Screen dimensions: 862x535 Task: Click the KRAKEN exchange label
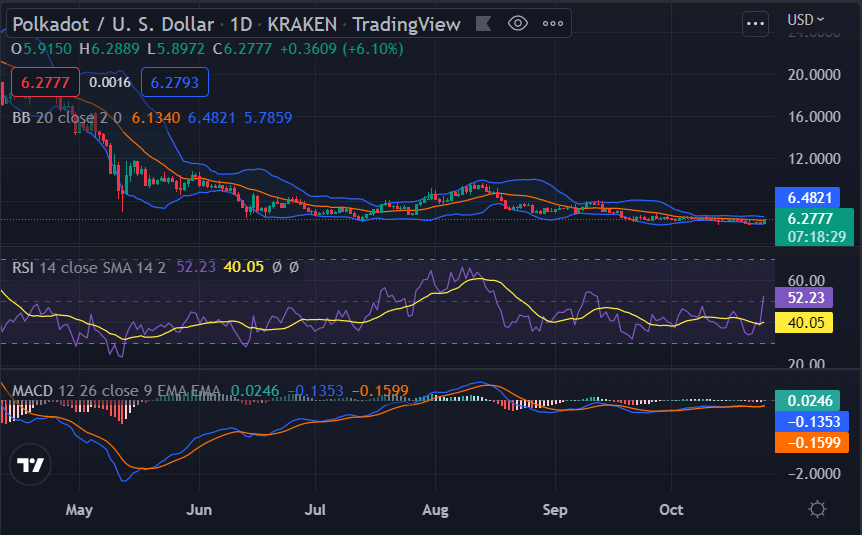click(x=302, y=24)
